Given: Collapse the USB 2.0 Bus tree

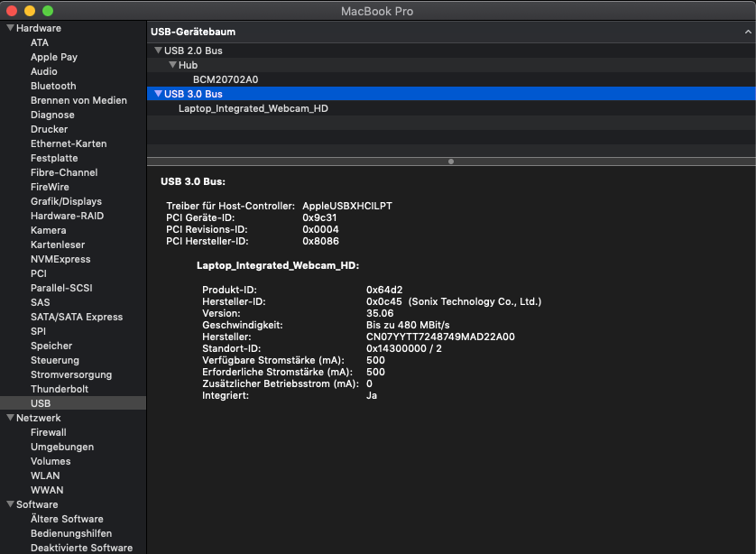Looking at the screenshot, I should pyautogui.click(x=158, y=51).
